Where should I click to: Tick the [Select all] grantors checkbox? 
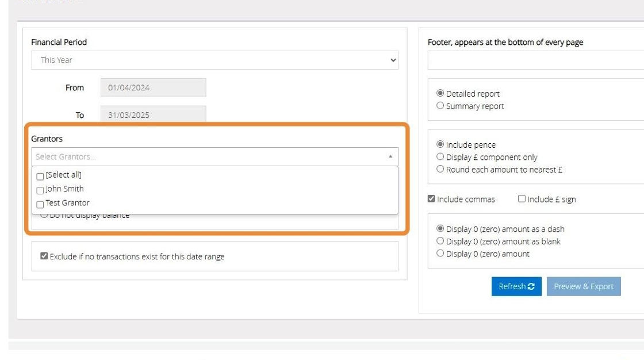click(x=40, y=176)
